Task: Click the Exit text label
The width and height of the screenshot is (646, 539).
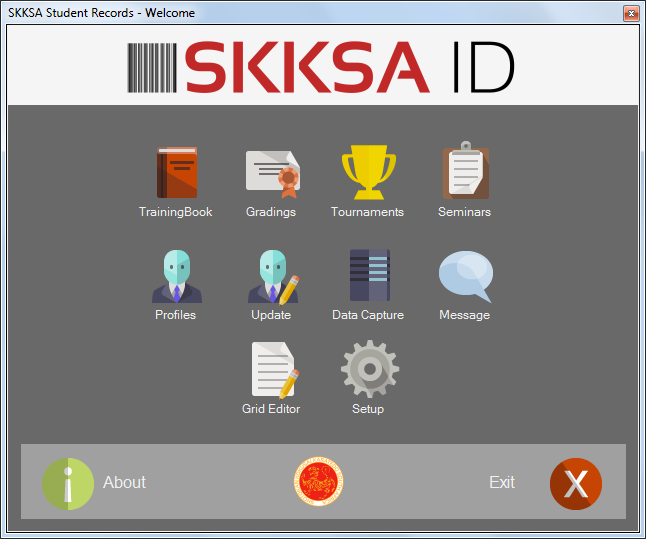Action: click(502, 483)
